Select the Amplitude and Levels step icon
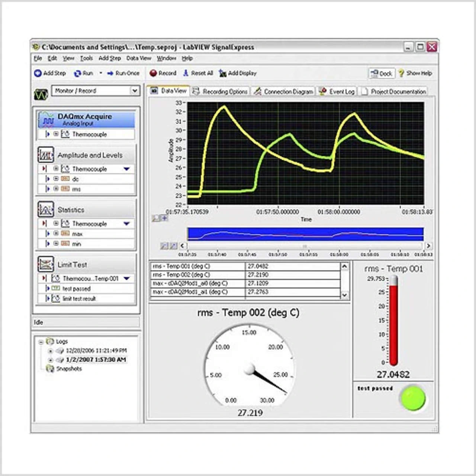The image size is (476, 476). tap(46, 155)
